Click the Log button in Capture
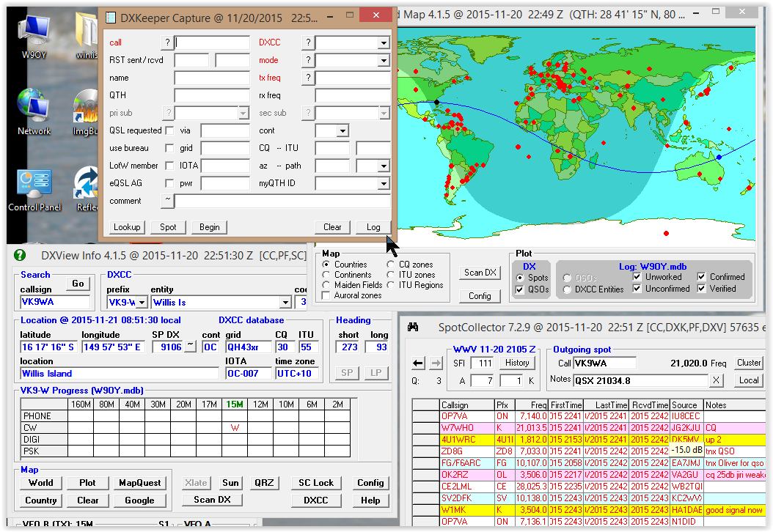Viewport: 773px width, 532px height. point(373,227)
